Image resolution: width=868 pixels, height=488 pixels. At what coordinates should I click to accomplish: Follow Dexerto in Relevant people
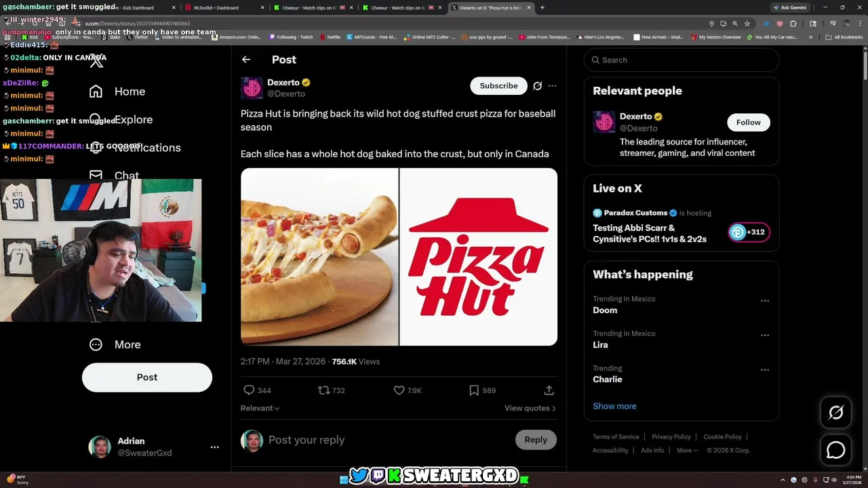coord(749,122)
